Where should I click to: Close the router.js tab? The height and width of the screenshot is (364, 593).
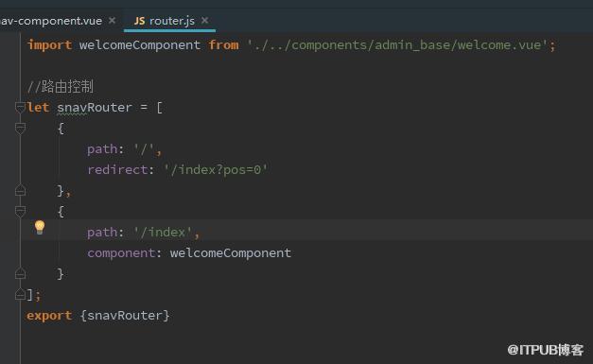204,20
